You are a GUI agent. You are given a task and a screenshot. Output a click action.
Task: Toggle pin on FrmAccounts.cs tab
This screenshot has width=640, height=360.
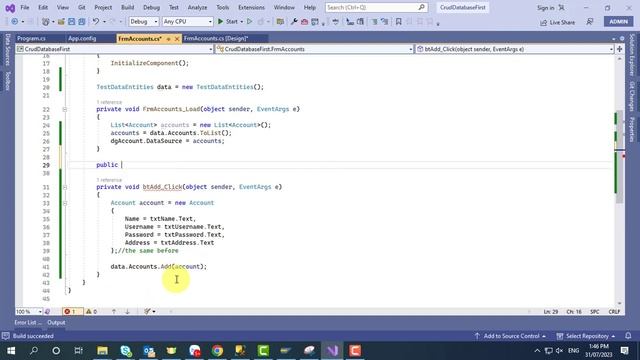coord(168,39)
